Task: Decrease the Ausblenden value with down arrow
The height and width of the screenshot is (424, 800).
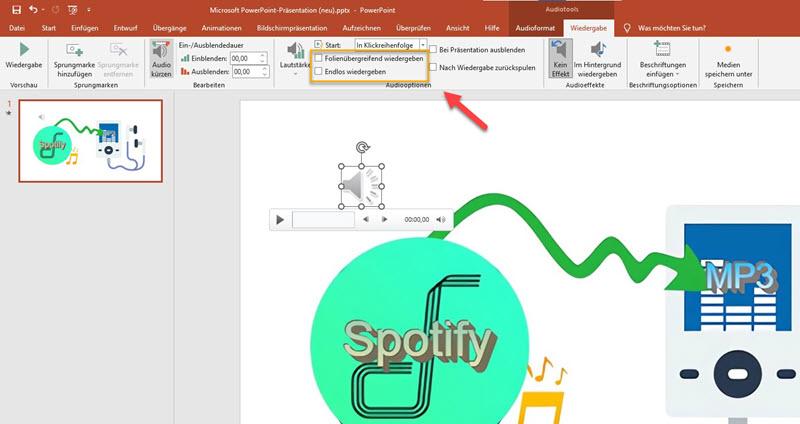Action: [x=265, y=75]
